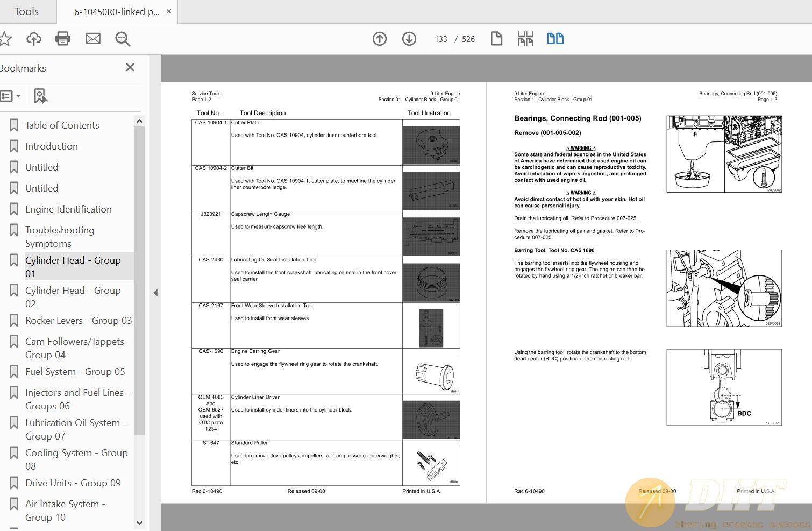Go to previous page with the up arrow

(x=380, y=39)
